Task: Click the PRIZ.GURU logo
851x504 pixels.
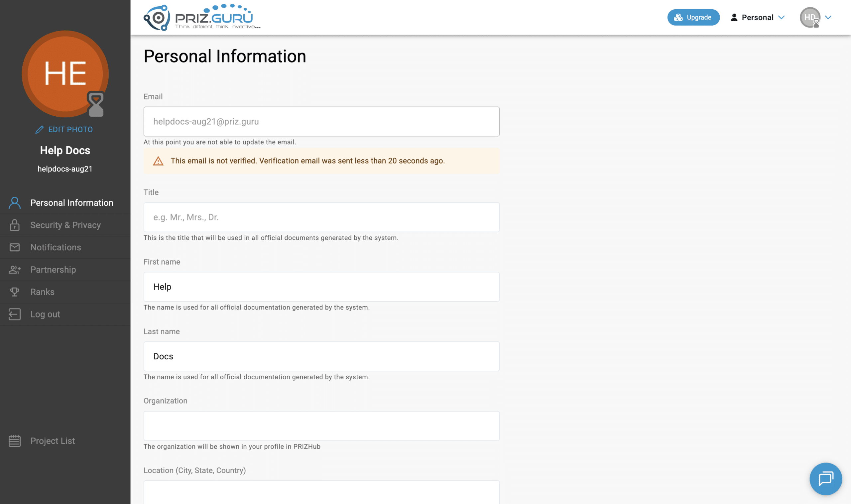Action: pos(202,17)
